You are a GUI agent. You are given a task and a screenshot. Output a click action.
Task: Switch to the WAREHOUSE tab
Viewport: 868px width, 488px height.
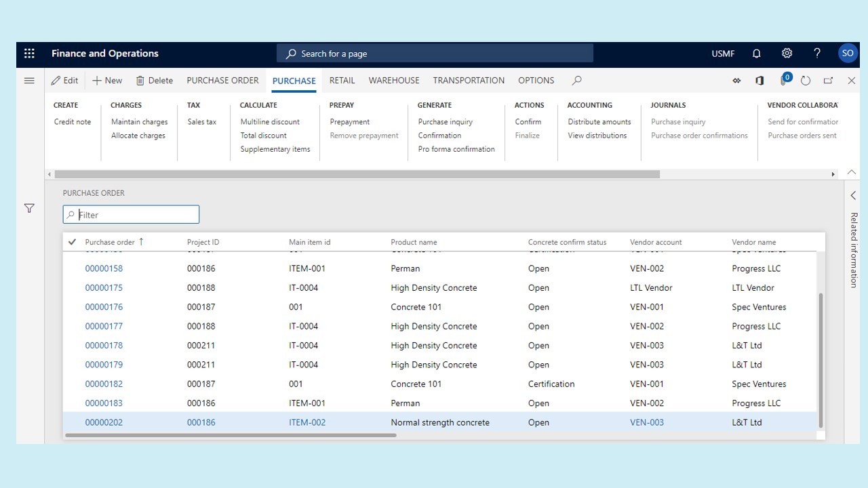tap(394, 81)
